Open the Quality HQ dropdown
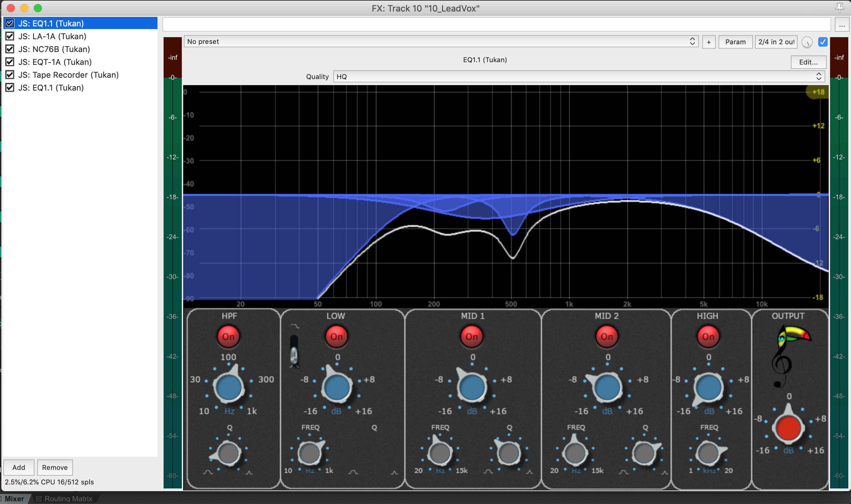Image resolution: width=851 pixels, height=504 pixels. pos(579,77)
